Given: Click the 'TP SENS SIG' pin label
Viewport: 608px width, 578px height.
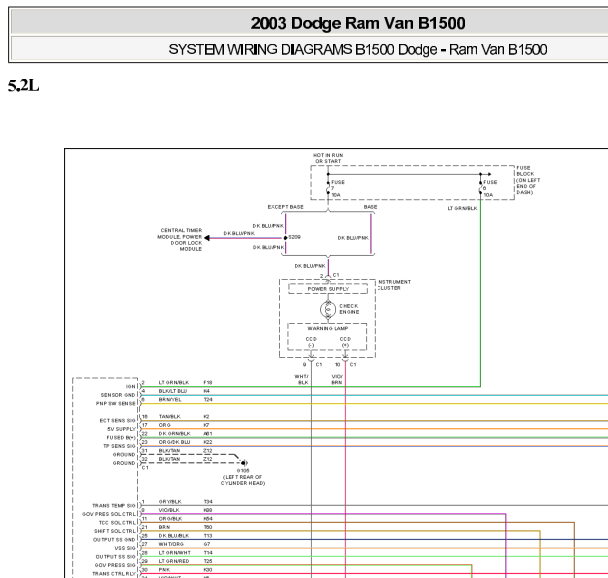Looking at the screenshot, I should [x=119, y=446].
